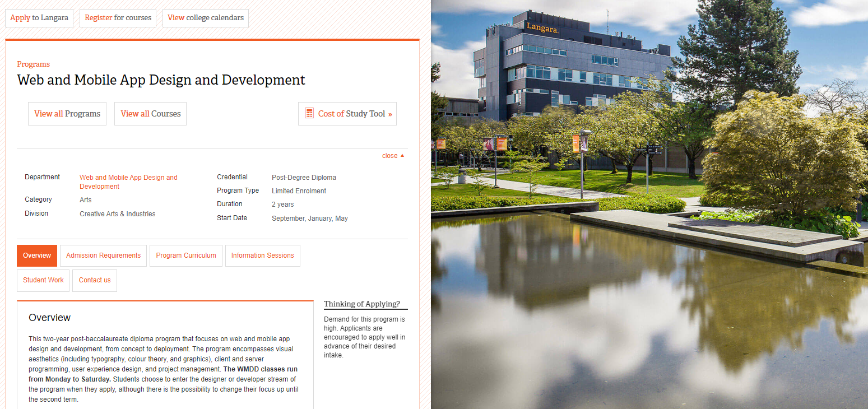868x409 pixels.
Task: Click the calculator icon beside Cost of Study Tool
Action: [x=309, y=113]
